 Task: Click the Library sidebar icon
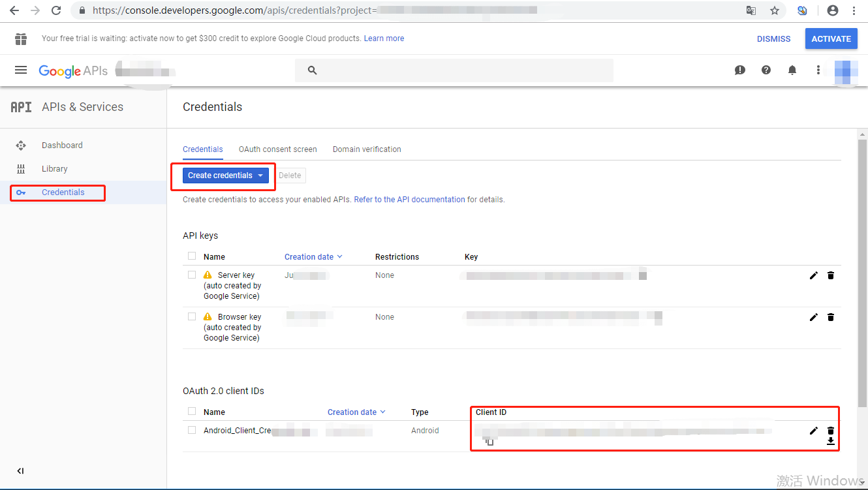point(21,169)
